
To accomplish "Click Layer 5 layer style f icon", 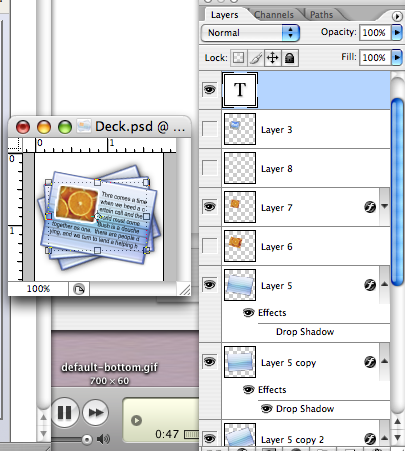I will click(370, 285).
